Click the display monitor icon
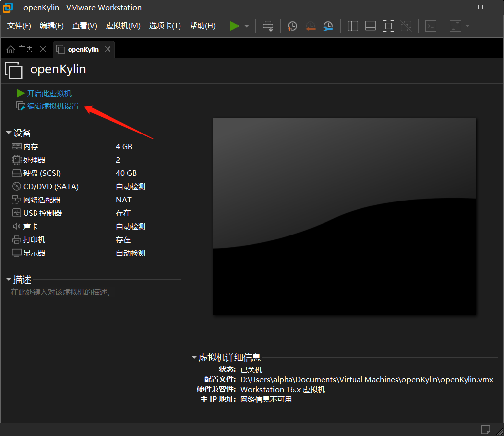 point(17,253)
